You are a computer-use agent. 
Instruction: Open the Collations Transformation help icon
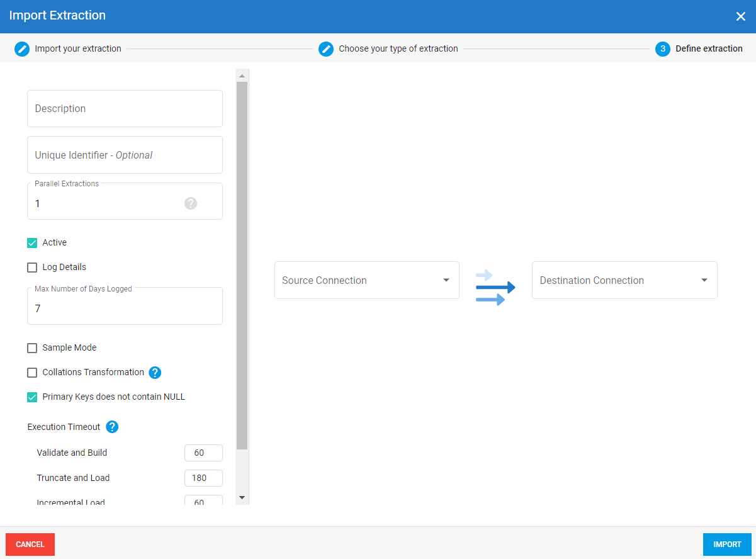[155, 373]
